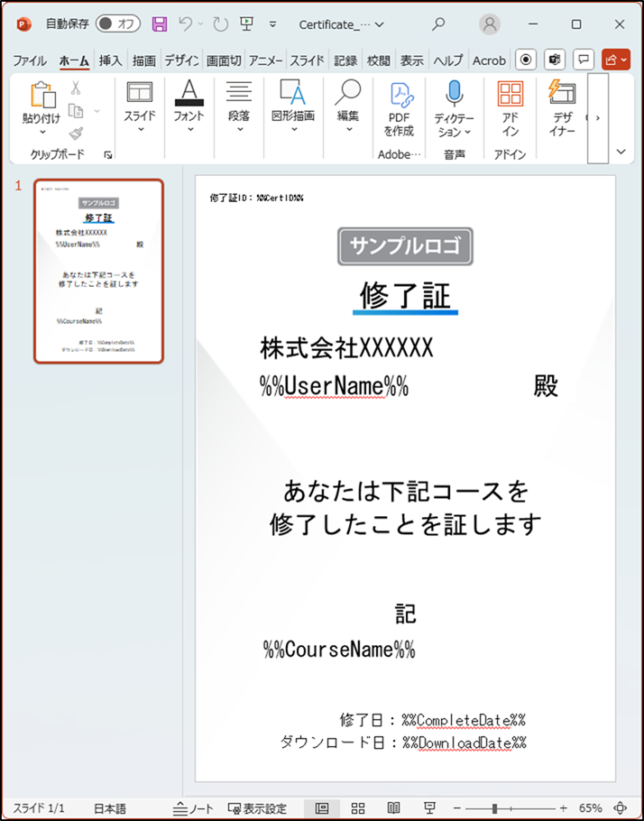Open 表示設定 in status bar
644x821 pixels.
point(257,808)
